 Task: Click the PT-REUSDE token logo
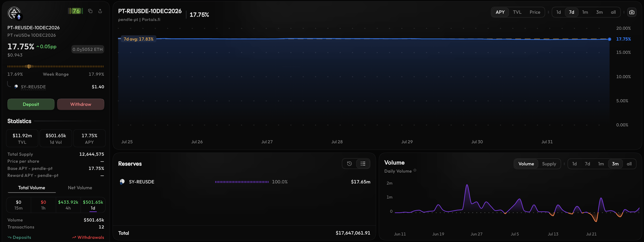[14, 13]
